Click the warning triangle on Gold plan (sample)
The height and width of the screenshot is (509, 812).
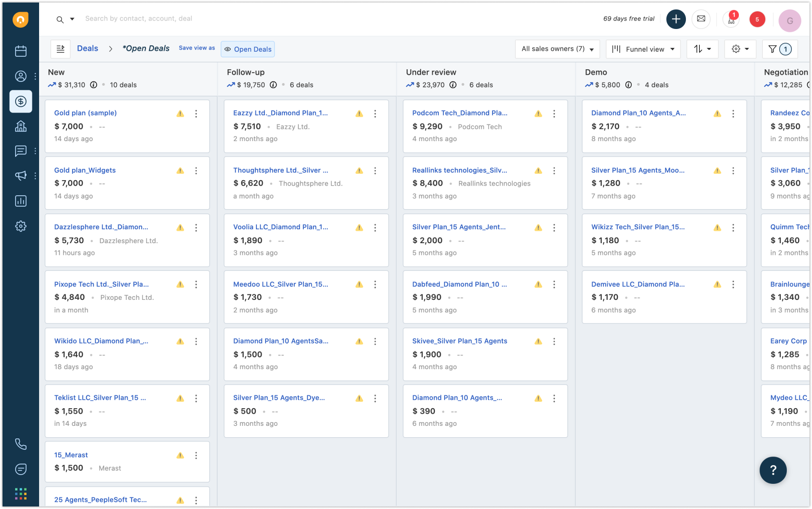(180, 113)
